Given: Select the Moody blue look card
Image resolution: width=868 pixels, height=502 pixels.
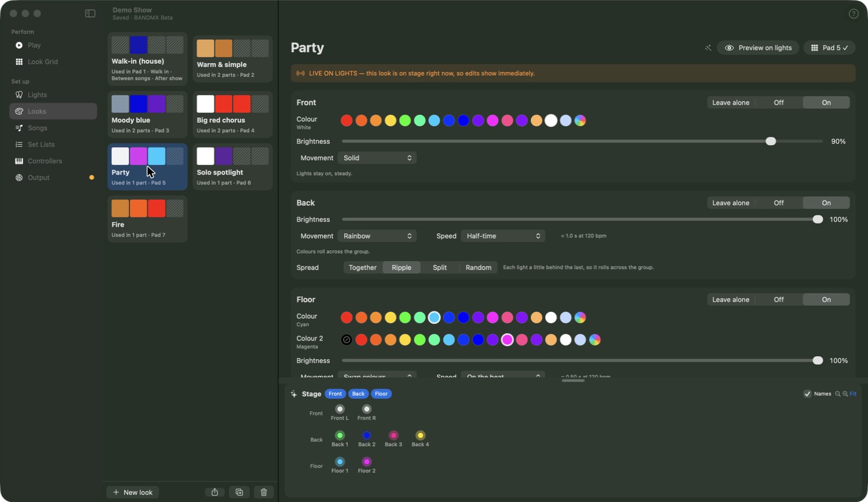Looking at the screenshot, I should (148, 114).
